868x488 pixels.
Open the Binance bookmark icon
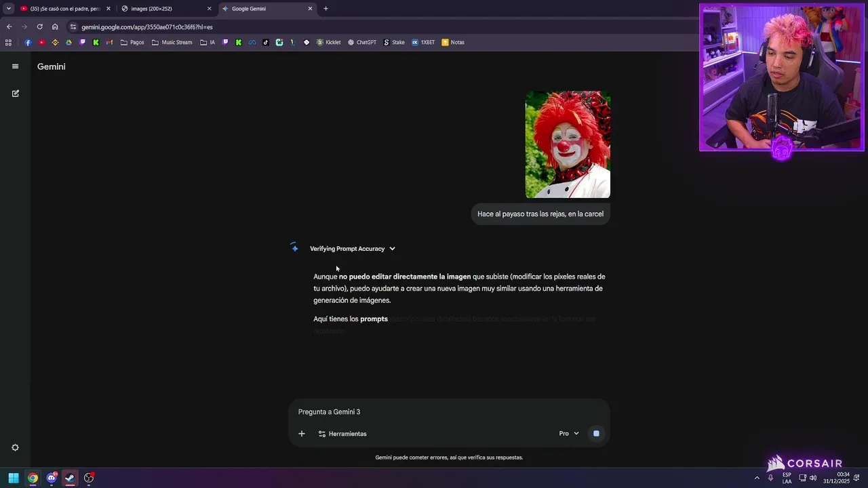pos(55,42)
